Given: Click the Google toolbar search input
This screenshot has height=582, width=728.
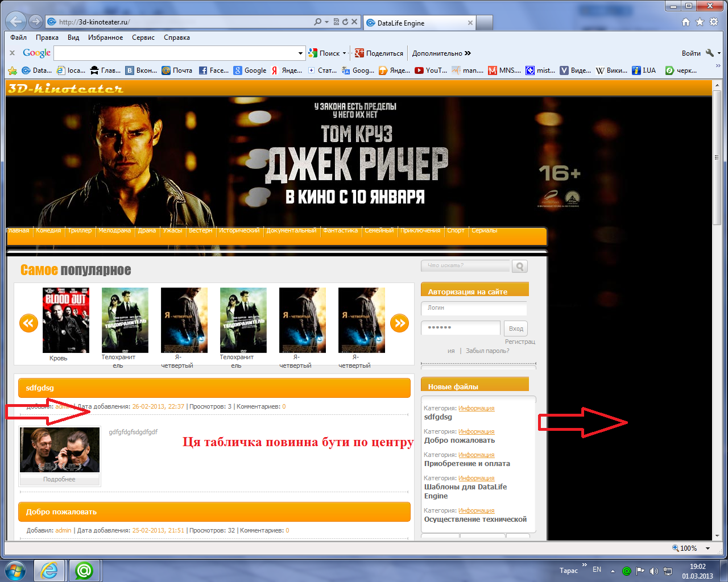Looking at the screenshot, I should click(175, 53).
